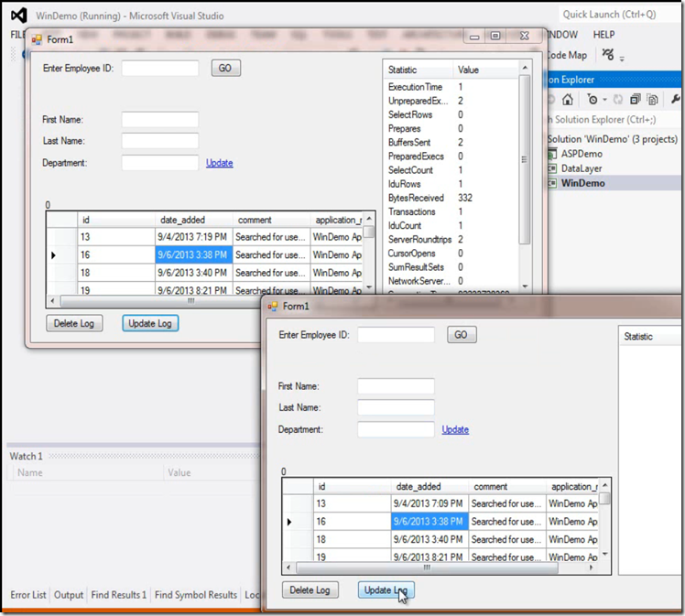This screenshot has width=685, height=616.
Task: Click Employee ID field in front Form1
Action: pyautogui.click(x=396, y=335)
